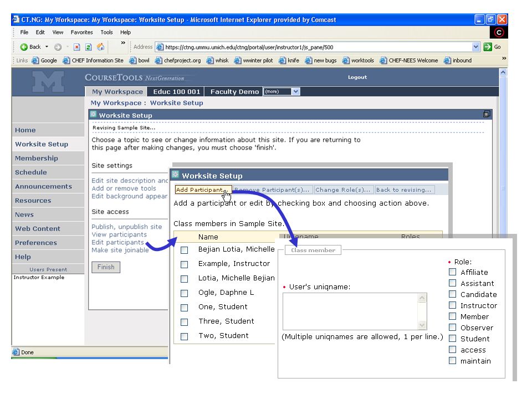Open the worktools bookmark
The height and width of the screenshot is (399, 532).
358,60
